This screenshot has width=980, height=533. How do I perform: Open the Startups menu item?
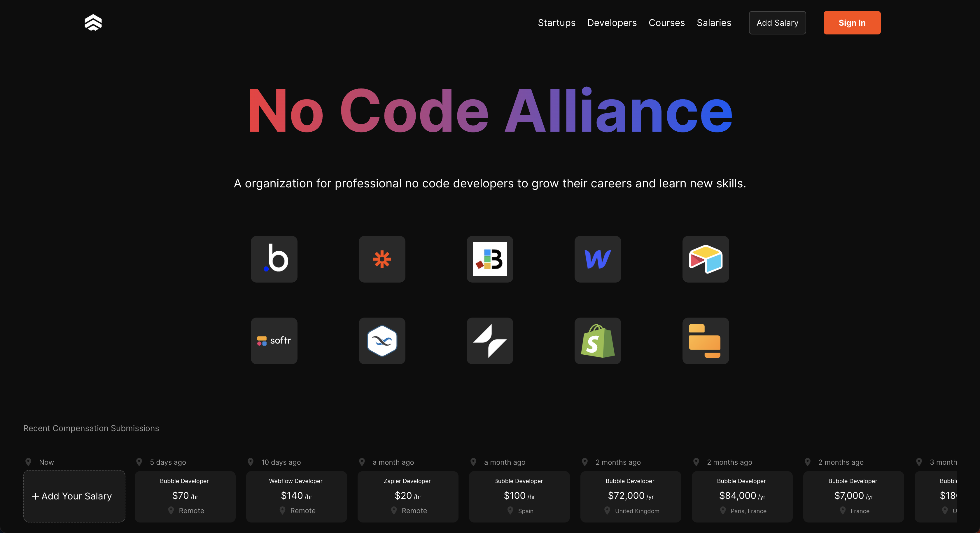[556, 22]
